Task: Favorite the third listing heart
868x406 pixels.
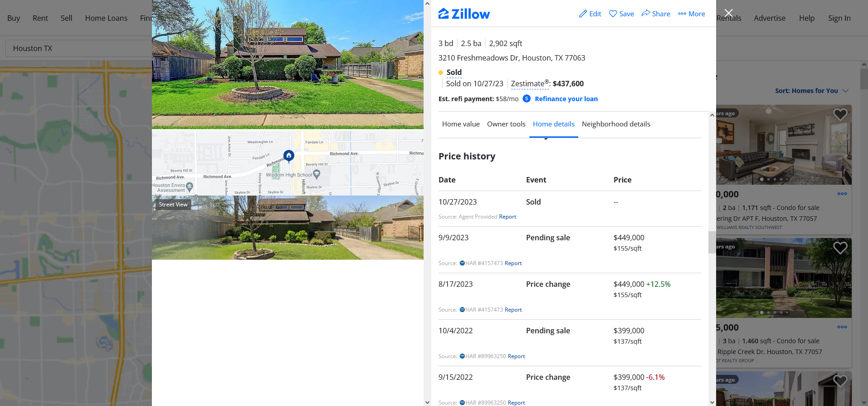Action: (840, 381)
